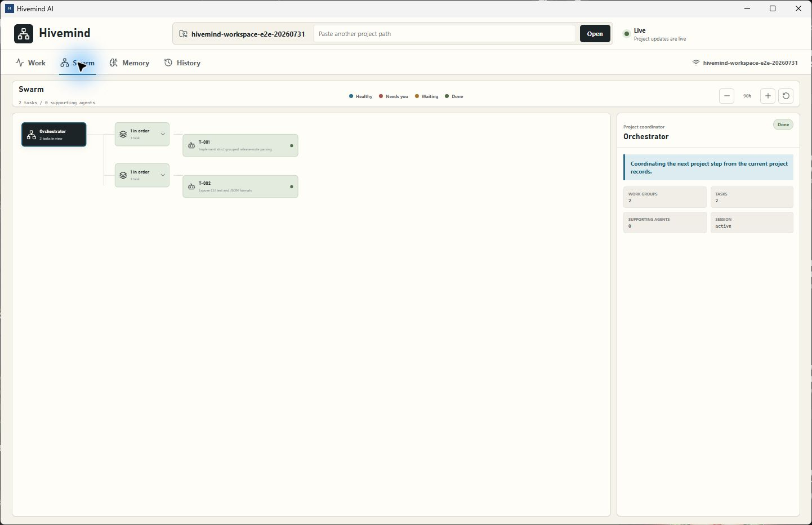Click the wifi connection icon at top right
812x525 pixels.
coord(696,63)
